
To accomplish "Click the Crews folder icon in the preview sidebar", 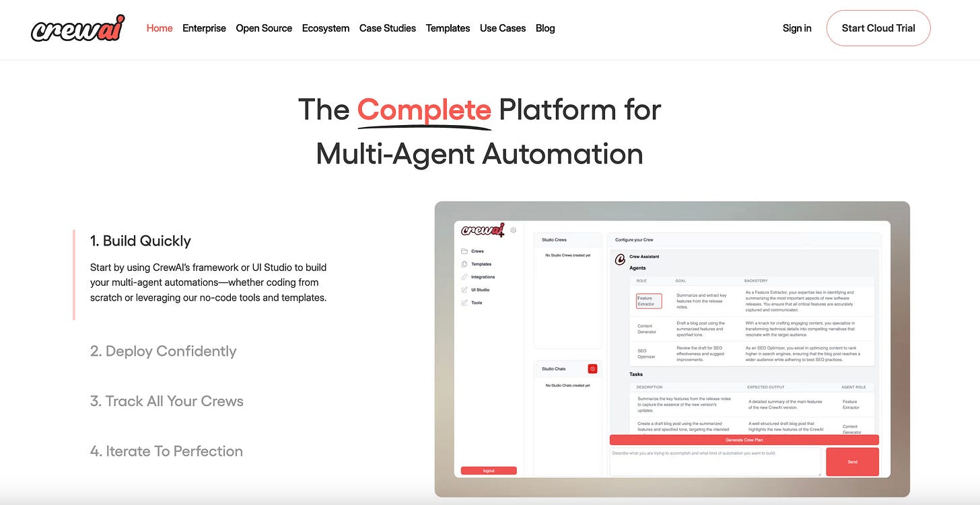I will coord(464,251).
